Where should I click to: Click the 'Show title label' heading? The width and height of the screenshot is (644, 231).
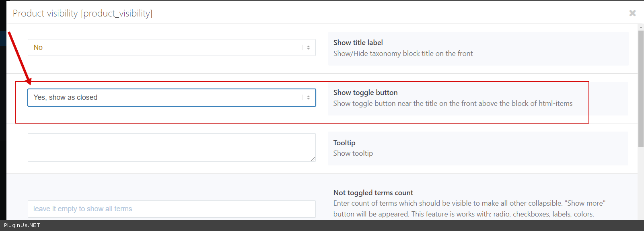[358, 43]
